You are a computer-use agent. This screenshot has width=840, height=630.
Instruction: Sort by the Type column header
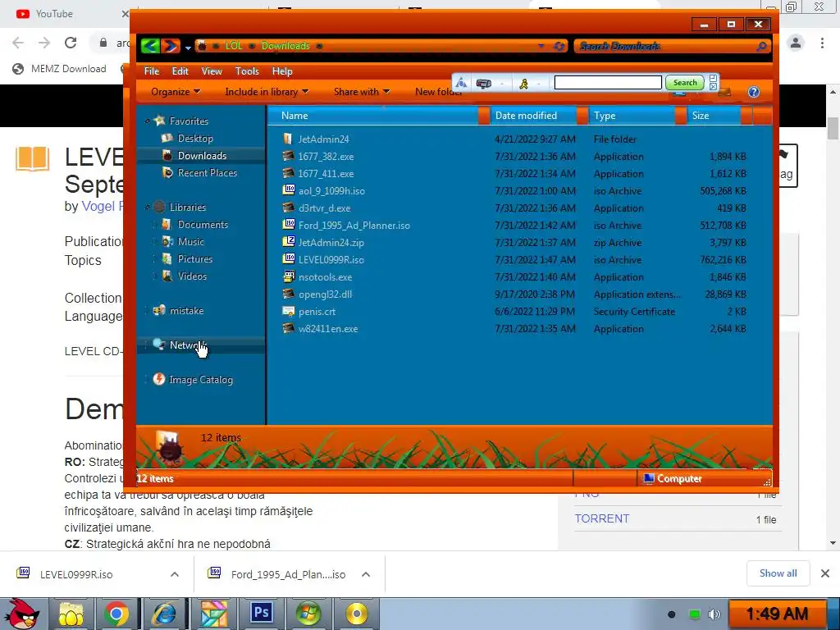632,116
